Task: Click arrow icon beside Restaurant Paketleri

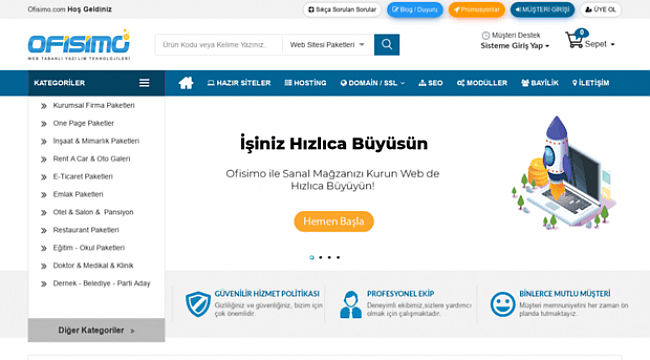Action: (44, 231)
